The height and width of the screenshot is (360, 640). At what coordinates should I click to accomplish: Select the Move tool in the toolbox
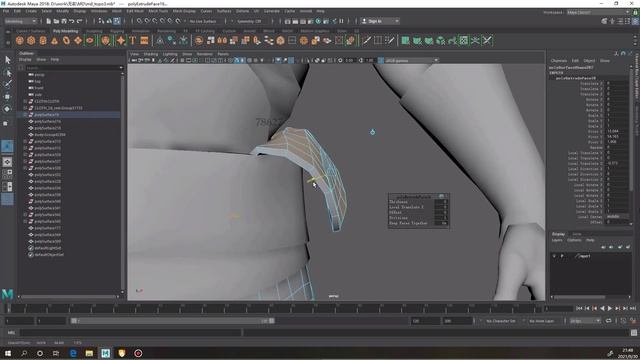click(x=7, y=97)
